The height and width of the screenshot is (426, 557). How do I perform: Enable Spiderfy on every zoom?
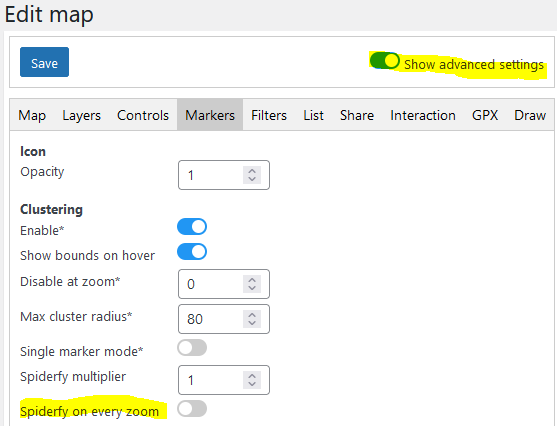(192, 409)
